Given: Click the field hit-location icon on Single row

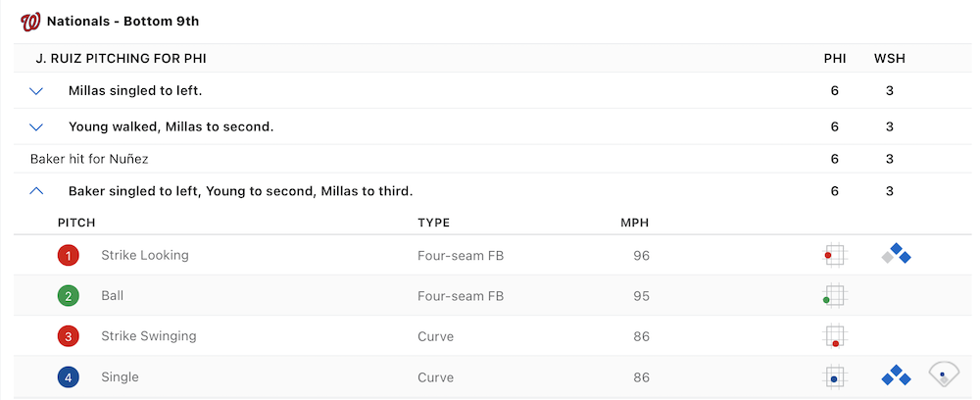Looking at the screenshot, I should coord(944,375).
